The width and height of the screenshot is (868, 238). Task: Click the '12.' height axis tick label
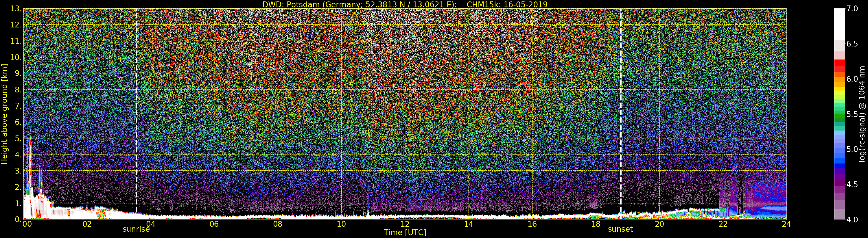[16, 25]
